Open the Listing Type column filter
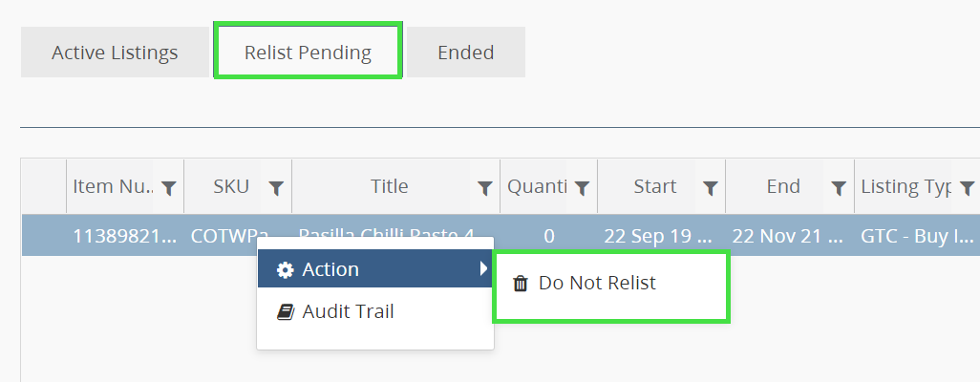 (967, 188)
